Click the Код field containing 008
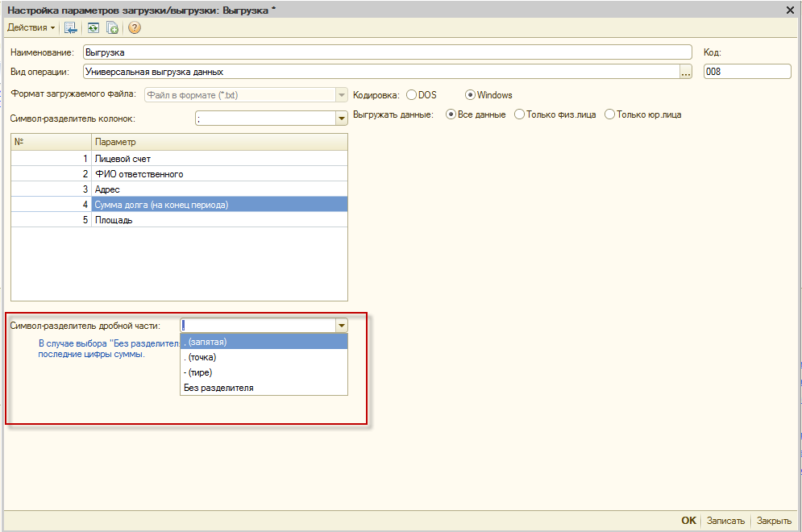802x532 pixels. point(747,72)
